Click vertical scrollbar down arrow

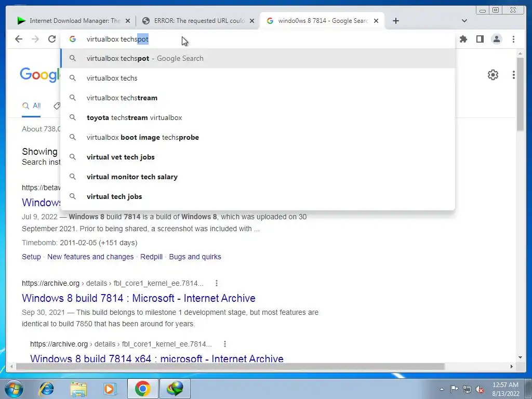point(521,357)
